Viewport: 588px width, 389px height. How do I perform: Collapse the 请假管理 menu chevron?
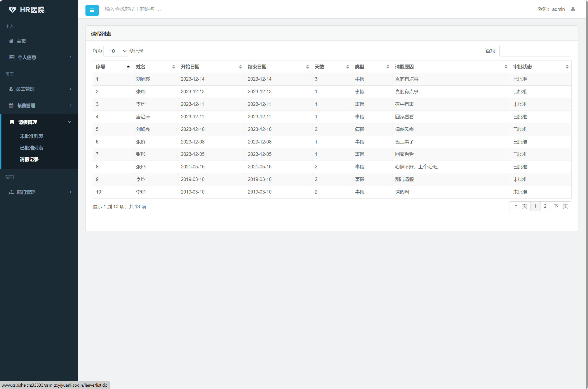70,122
